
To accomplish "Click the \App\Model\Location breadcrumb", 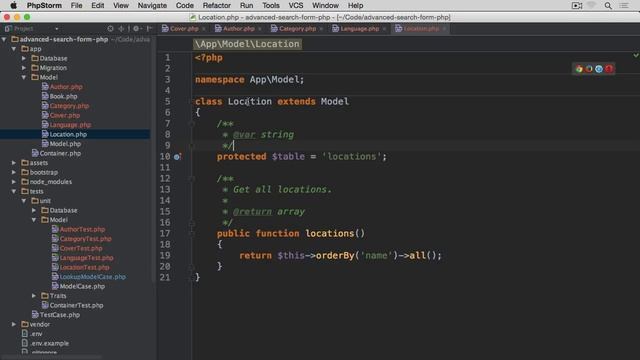I will point(247,44).
